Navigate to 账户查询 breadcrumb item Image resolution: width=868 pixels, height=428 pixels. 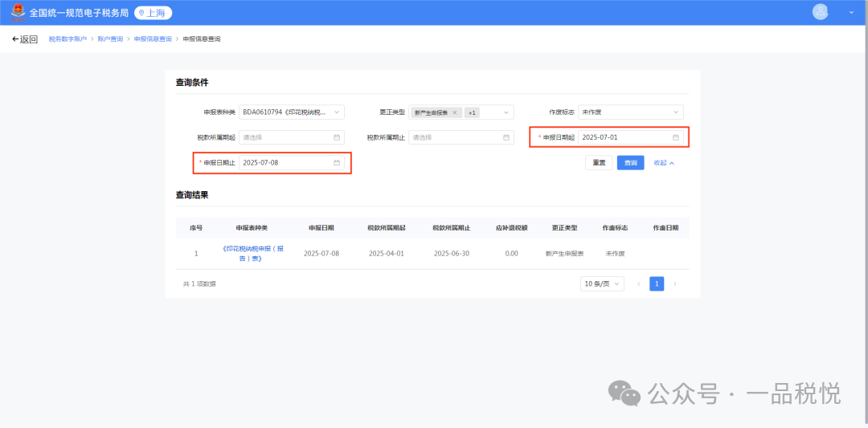(x=110, y=39)
